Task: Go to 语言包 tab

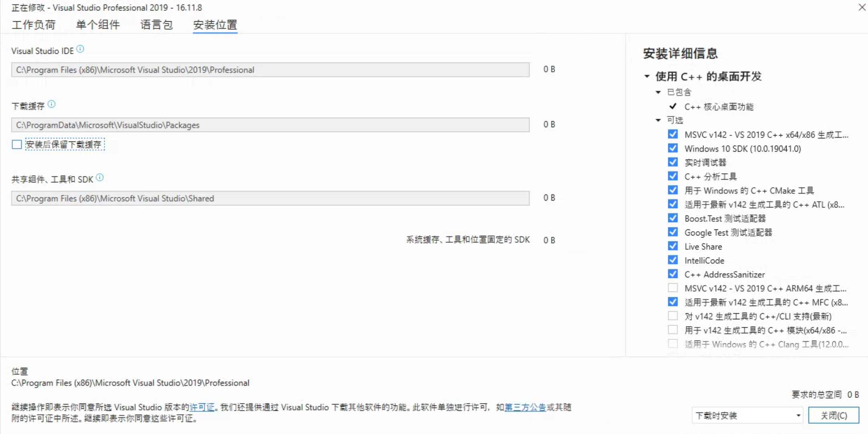Action: (x=156, y=25)
